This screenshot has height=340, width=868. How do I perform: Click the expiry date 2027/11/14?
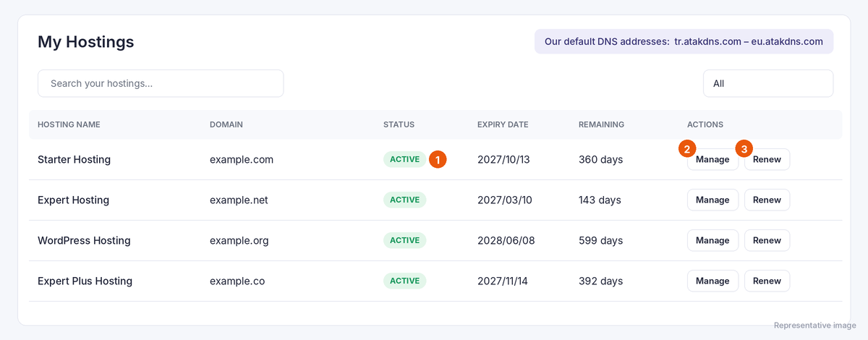(503, 281)
